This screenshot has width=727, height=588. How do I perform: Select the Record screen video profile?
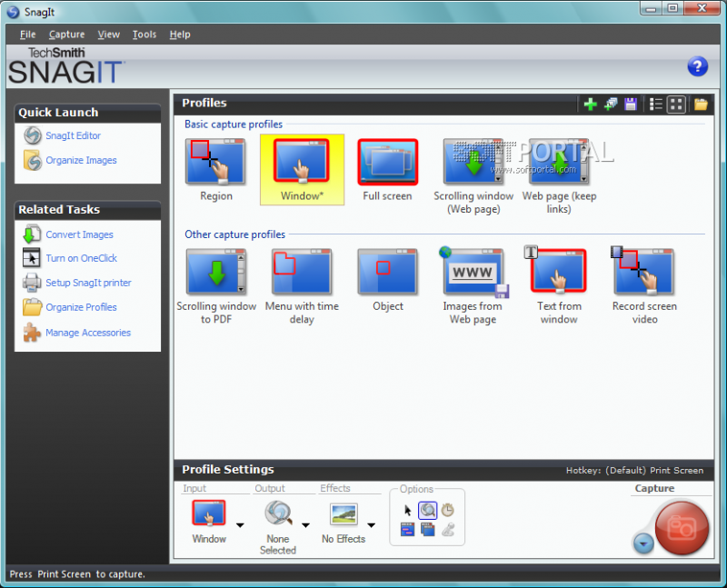click(x=644, y=285)
